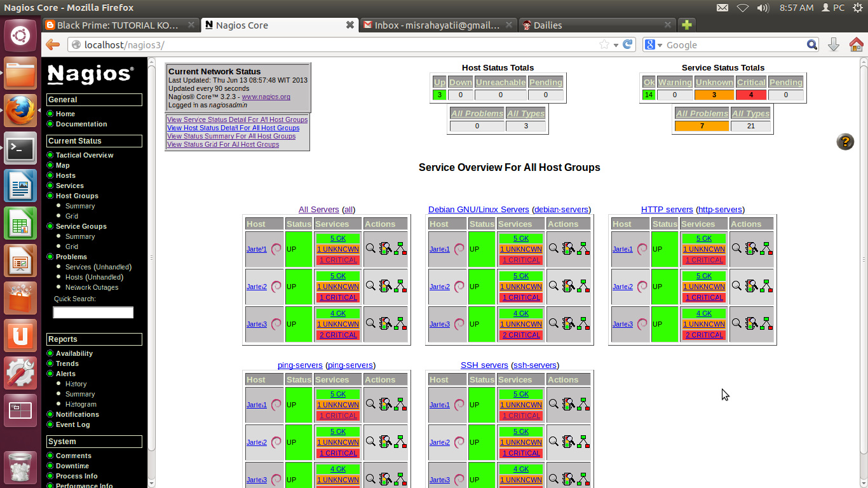This screenshot has height=488, width=868.
Task: Open Ubuntu One launcher icon
Action: click(20, 336)
